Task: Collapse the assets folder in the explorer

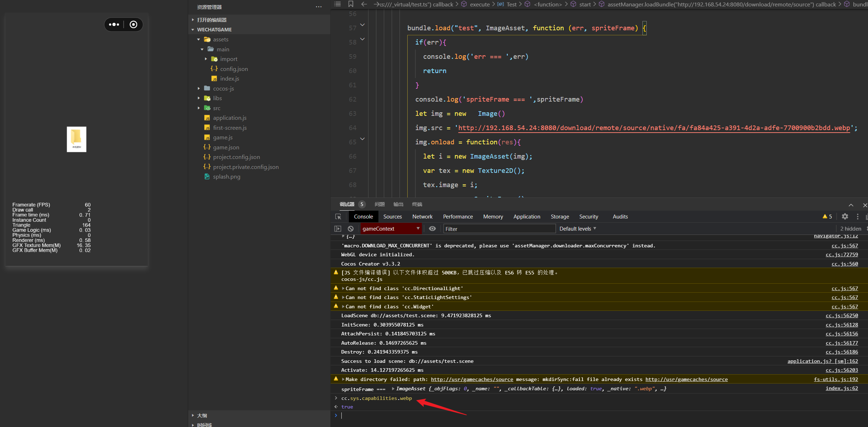Action: tap(199, 39)
